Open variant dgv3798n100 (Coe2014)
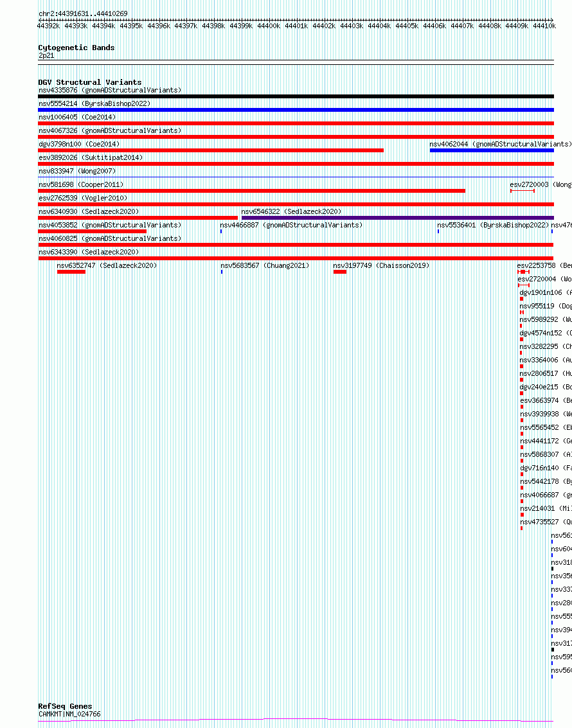 point(79,144)
